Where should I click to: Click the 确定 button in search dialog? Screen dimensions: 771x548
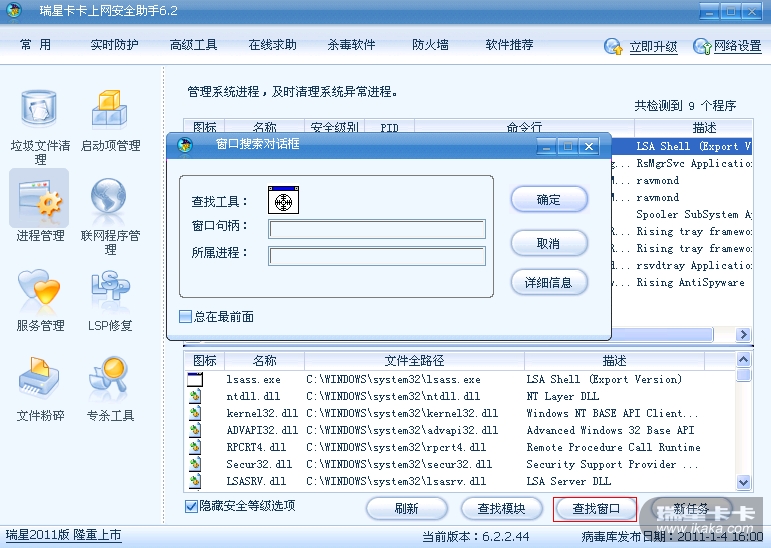(549, 200)
